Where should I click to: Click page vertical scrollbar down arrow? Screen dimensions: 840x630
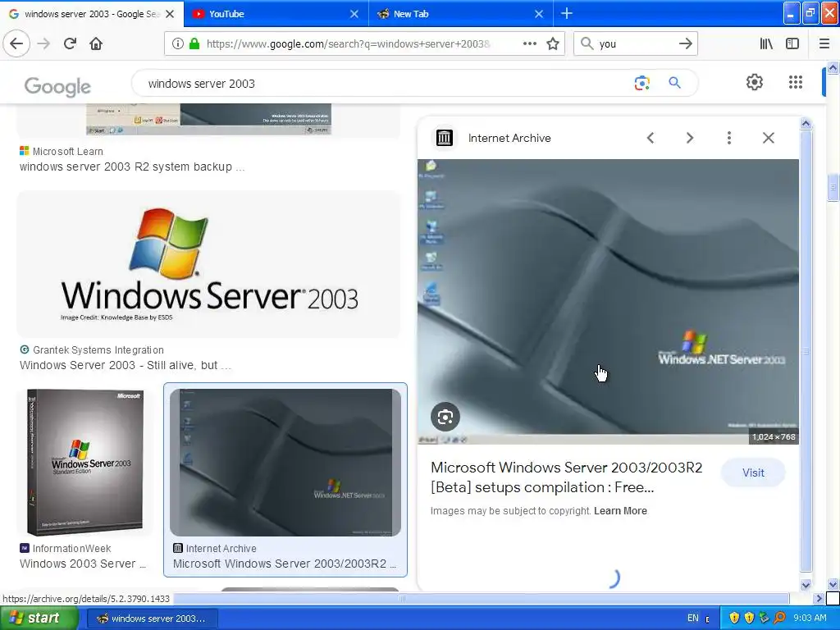(833, 584)
